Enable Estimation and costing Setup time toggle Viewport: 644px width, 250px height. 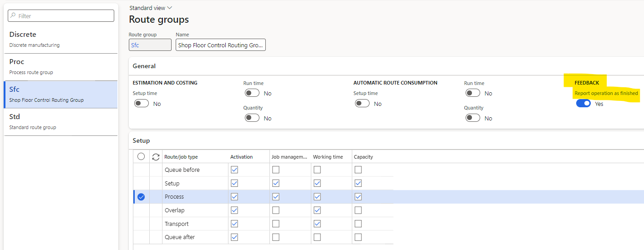pyautogui.click(x=142, y=104)
